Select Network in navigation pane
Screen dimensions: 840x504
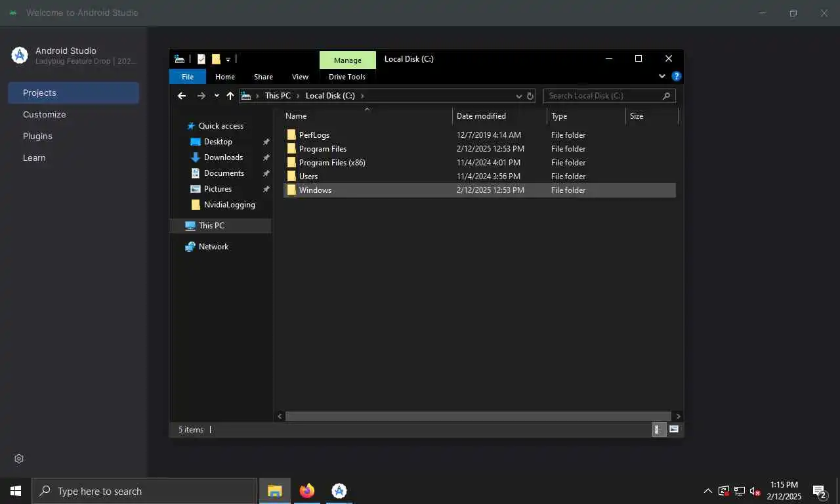coord(213,247)
